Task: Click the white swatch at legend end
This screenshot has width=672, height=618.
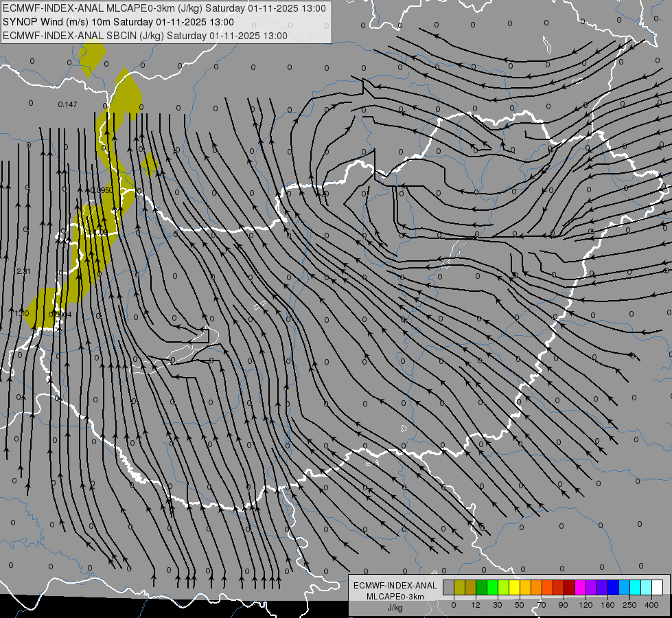Action: click(x=658, y=587)
